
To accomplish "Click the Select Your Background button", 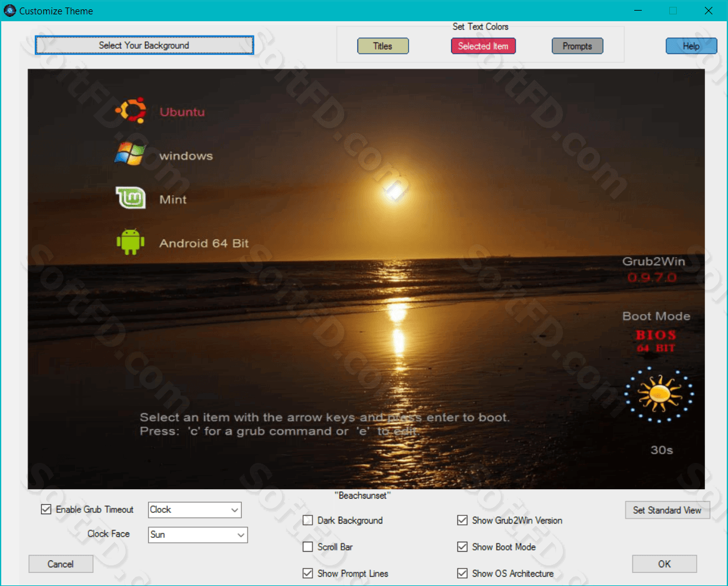I will pyautogui.click(x=144, y=46).
